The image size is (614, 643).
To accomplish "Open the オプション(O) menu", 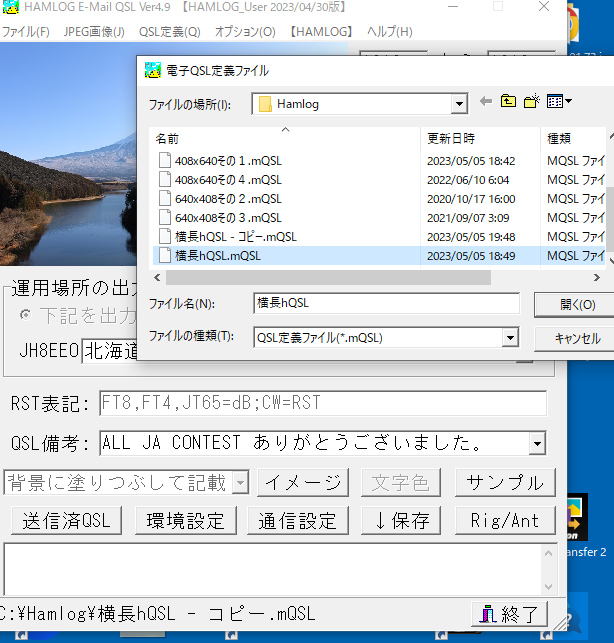I will coord(245,31).
